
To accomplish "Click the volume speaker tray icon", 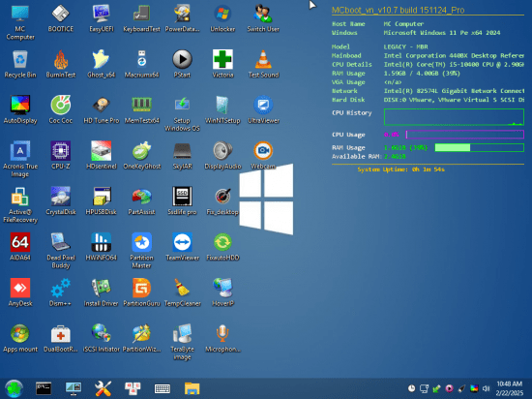I will coord(487,388).
